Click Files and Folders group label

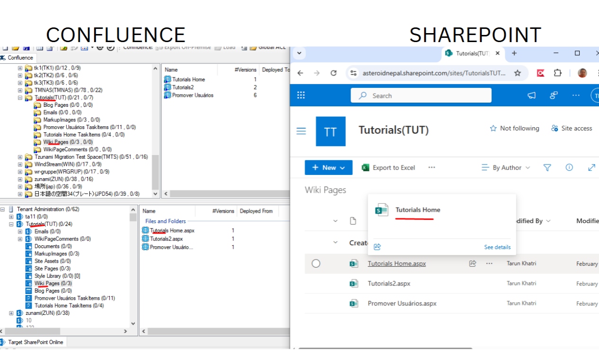[166, 221]
